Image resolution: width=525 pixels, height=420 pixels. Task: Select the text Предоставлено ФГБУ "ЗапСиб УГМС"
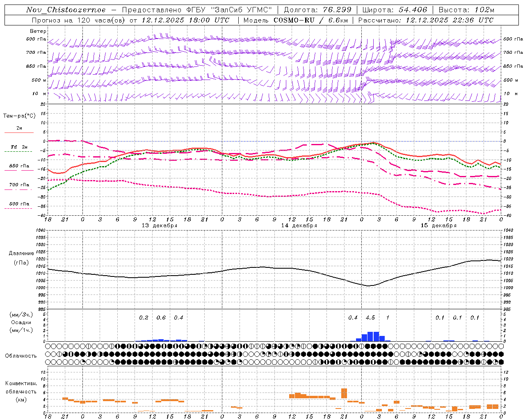[x=197, y=10]
